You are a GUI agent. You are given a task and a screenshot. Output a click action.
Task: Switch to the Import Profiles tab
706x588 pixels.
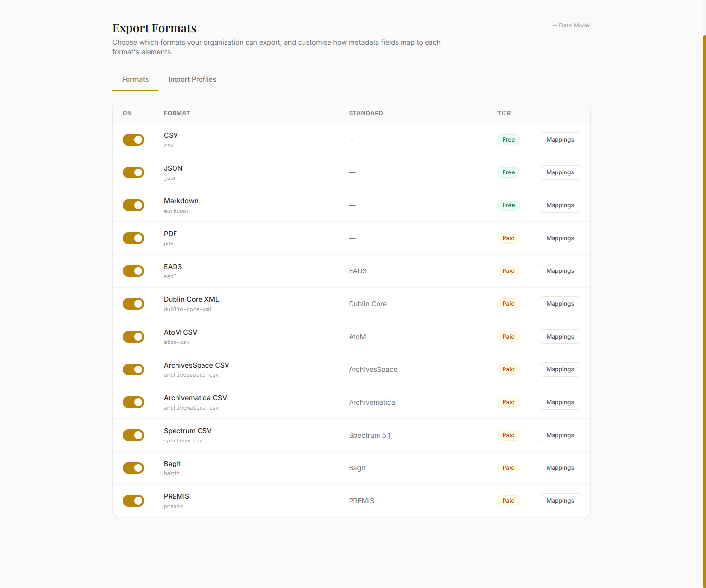(x=192, y=79)
